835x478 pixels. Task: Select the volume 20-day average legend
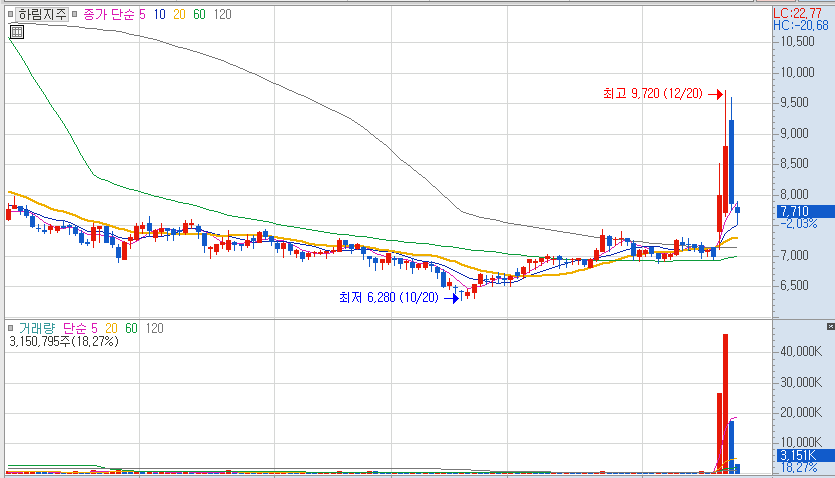(x=111, y=328)
